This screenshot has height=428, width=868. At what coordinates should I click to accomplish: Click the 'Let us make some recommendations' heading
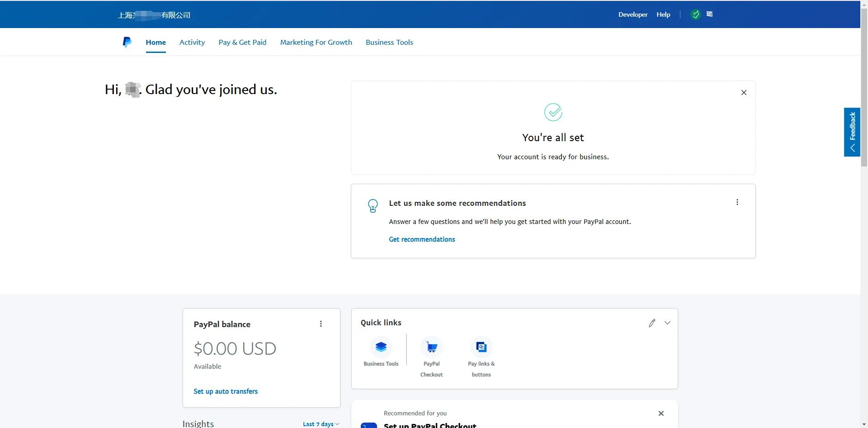click(458, 203)
